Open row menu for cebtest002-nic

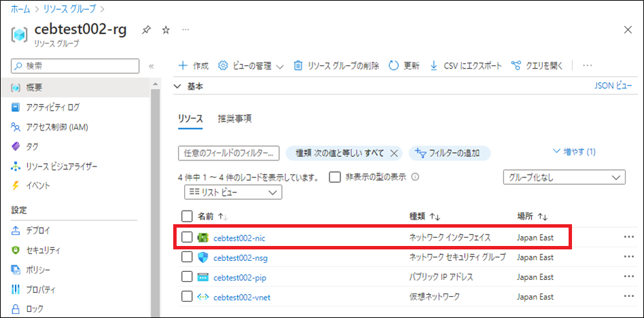[628, 236]
